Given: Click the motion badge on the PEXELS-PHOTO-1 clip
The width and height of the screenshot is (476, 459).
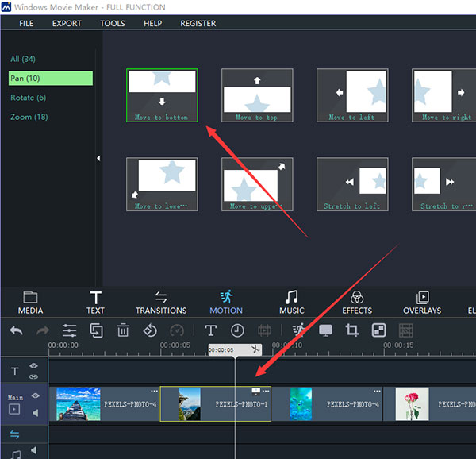Looking at the screenshot, I should [256, 391].
